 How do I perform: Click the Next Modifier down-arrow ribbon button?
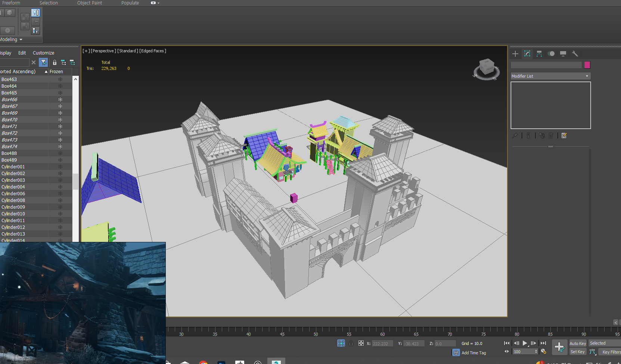(x=25, y=26)
